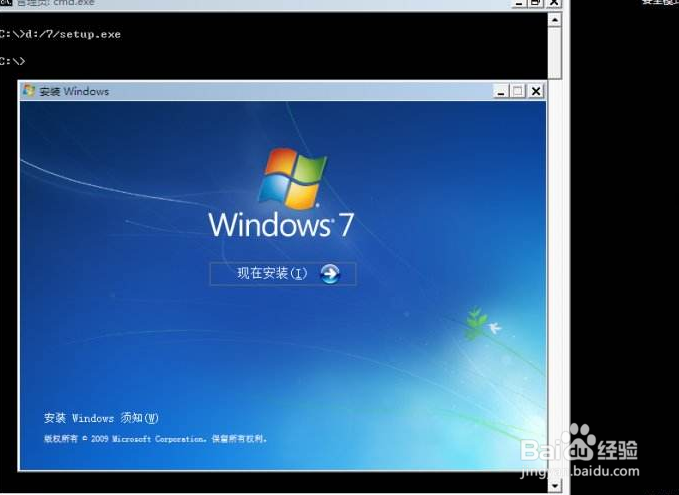The image size is (679, 495).
Task: Click the cmd.exe window close button
Action: pyautogui.click(x=554, y=3)
